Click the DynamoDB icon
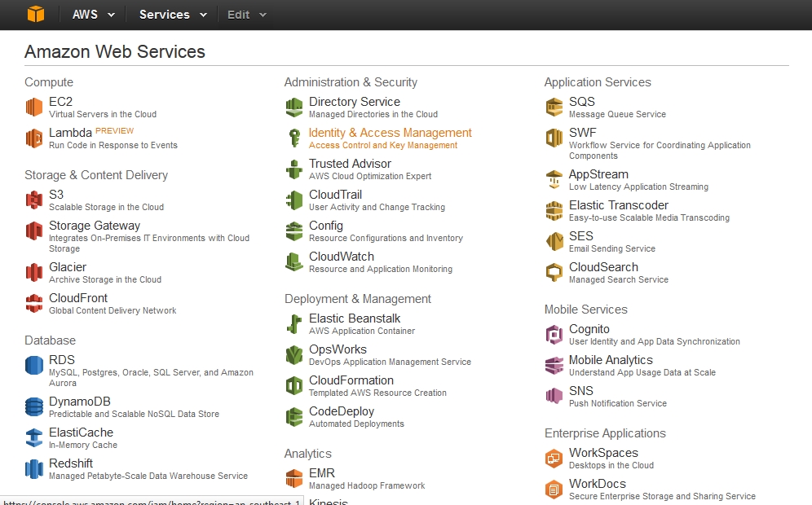This screenshot has height=505, width=812. click(34, 406)
